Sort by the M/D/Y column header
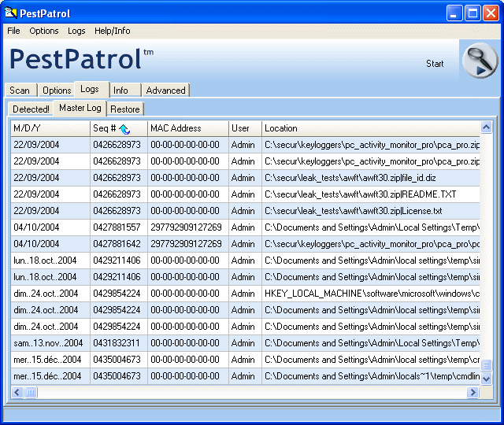 [x=50, y=128]
